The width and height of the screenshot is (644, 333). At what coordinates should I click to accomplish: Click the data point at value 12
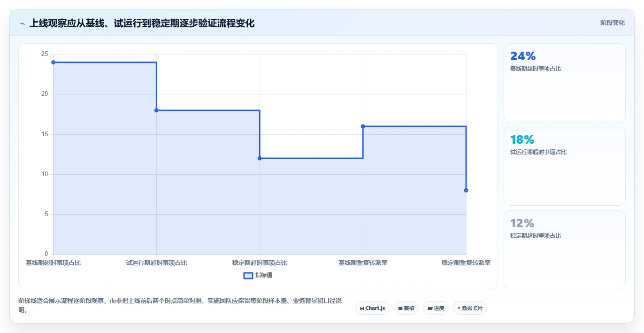click(260, 158)
